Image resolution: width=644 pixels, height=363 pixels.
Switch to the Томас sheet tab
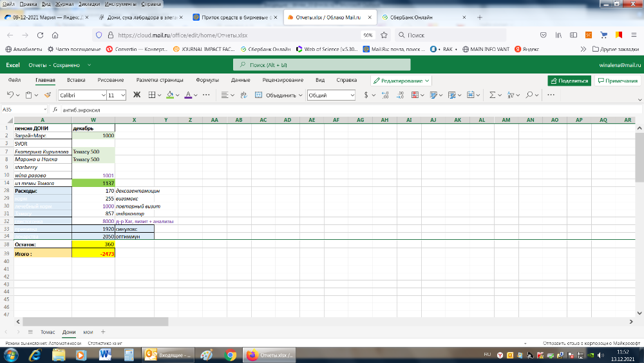click(48, 331)
